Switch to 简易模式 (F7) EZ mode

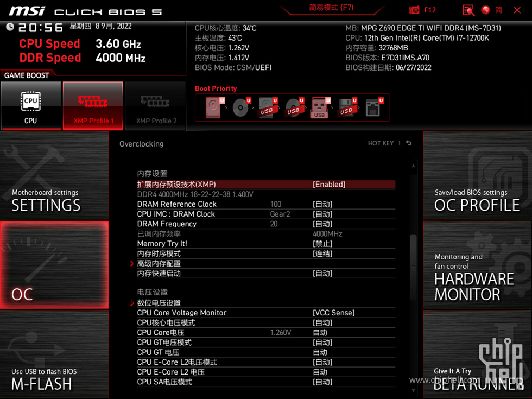pos(331,8)
